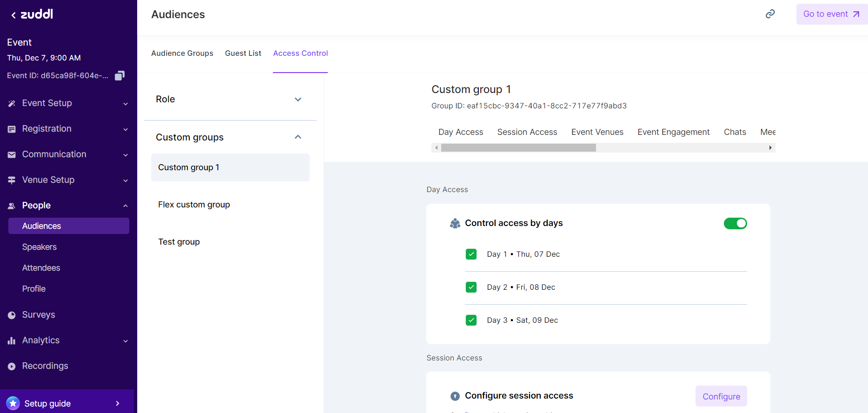Image resolution: width=868 pixels, height=413 pixels.
Task: Switch to the Guest List tab
Action: point(243,53)
